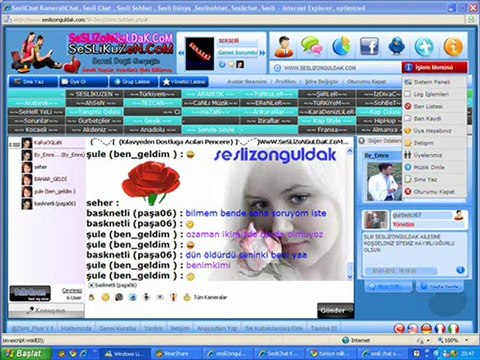This screenshot has height=360, width=480.
Task: Select basknetli (paşa06) in user list
Action: click(x=55, y=204)
